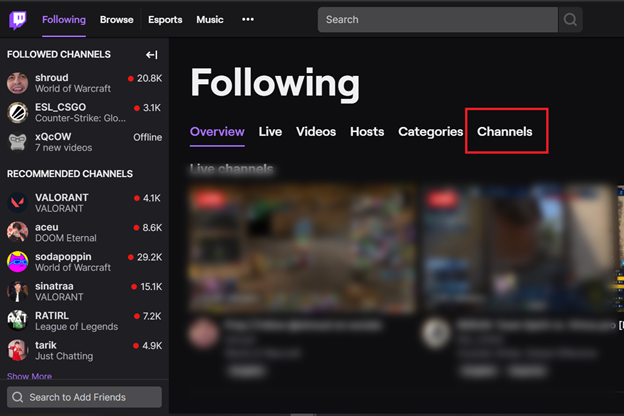Open the RATIRL channel name
This screenshot has width=624, height=416.
[x=52, y=316]
